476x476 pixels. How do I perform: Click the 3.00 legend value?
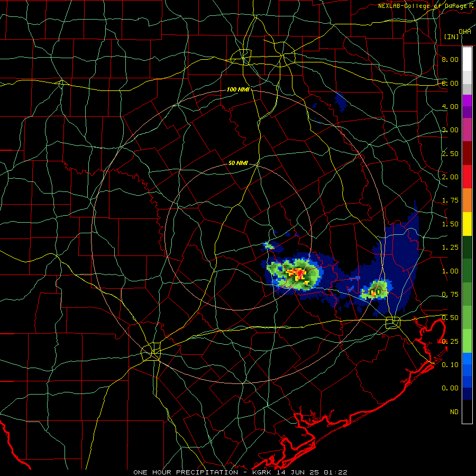click(x=450, y=130)
